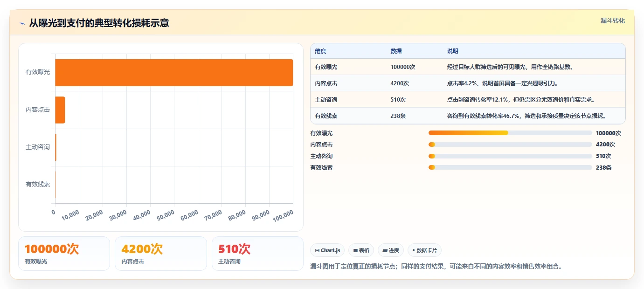Click the 10,000 x-axis label
This screenshot has height=289, width=644.
[69, 215]
